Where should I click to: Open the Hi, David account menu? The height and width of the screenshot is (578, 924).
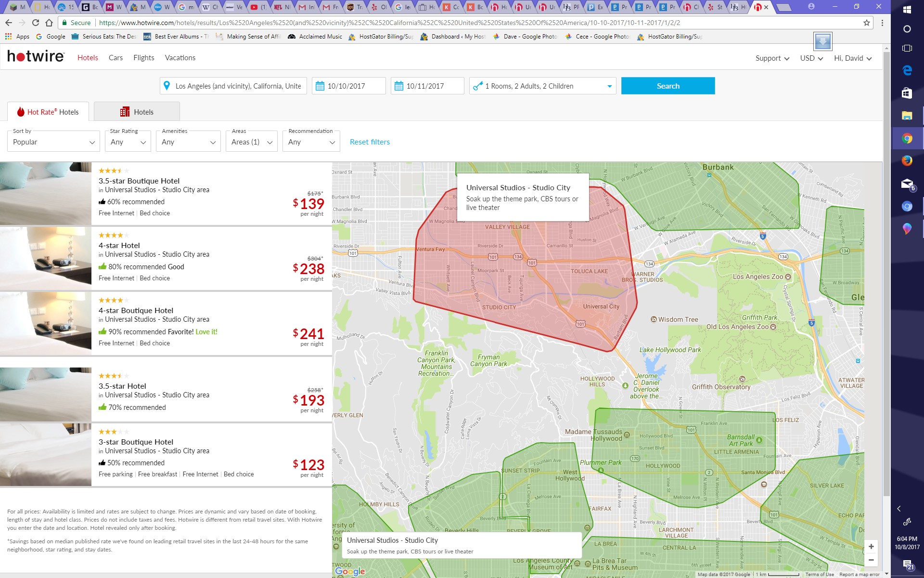coord(853,58)
